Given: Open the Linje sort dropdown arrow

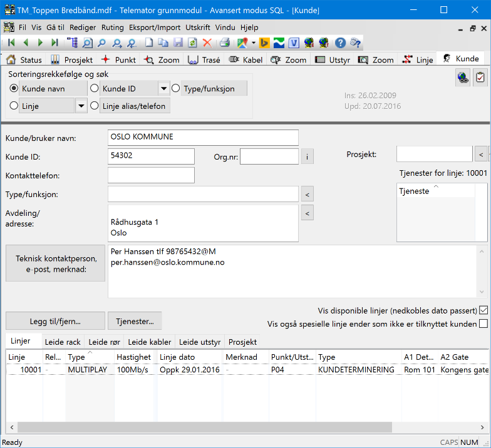Looking at the screenshot, I should 81,106.
